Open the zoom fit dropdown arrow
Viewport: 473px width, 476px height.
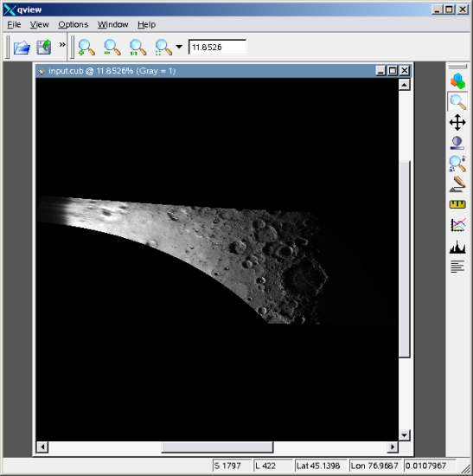pyautogui.click(x=179, y=47)
